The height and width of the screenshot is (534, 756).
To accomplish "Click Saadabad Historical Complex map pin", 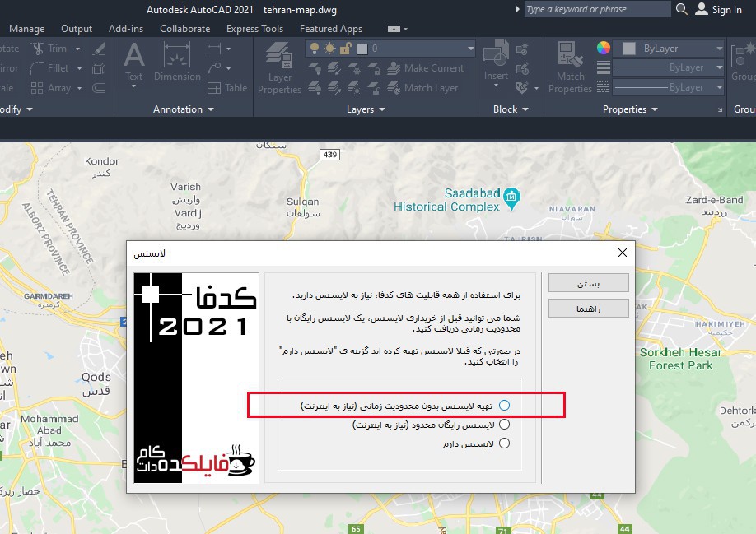I will click(511, 199).
